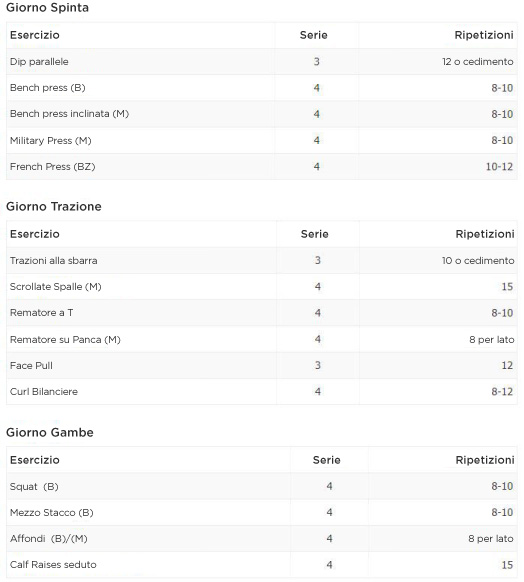Select the Dip parallele row
Viewport: 524px width, 582px height.
(262, 62)
